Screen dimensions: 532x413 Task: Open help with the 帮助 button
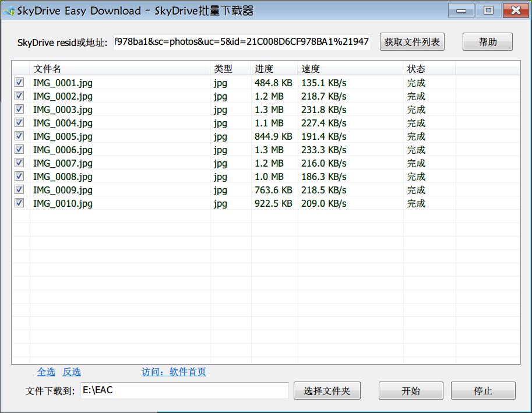[488, 42]
